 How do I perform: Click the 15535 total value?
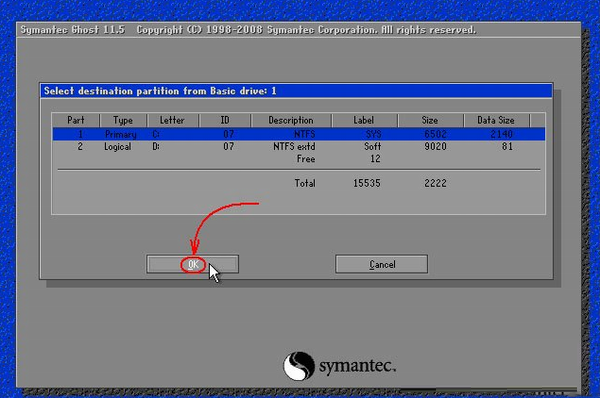[367, 183]
